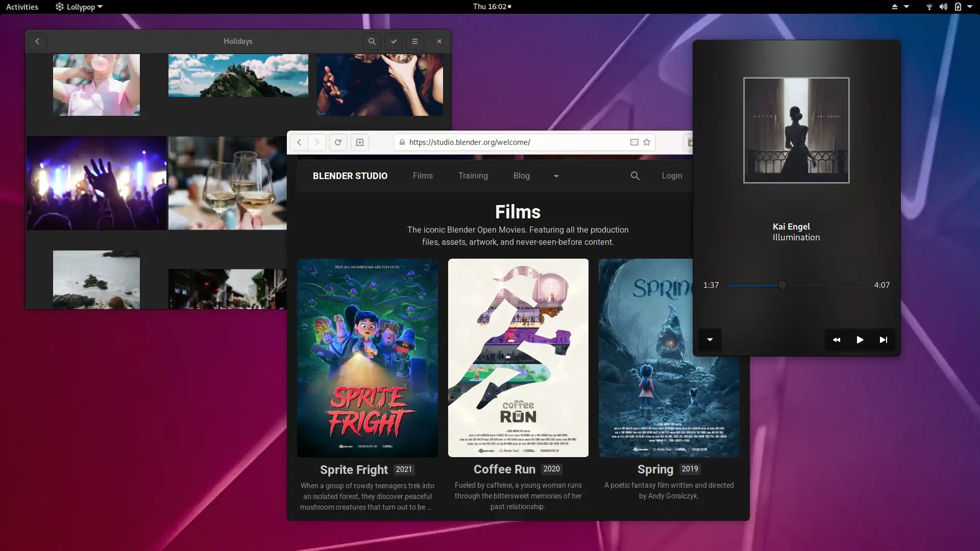Toggle selection mode checkmark in Holidays window
This screenshot has width=980, height=551.
(x=394, y=41)
